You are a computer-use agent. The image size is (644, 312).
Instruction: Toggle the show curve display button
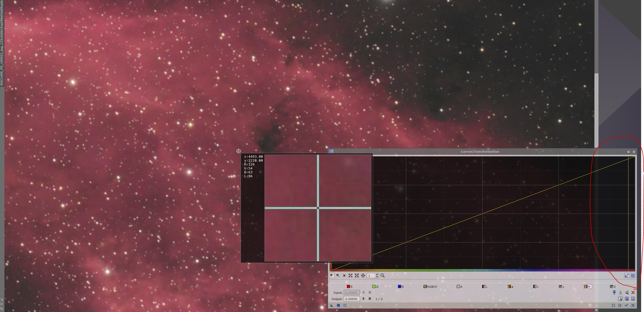[627, 276]
